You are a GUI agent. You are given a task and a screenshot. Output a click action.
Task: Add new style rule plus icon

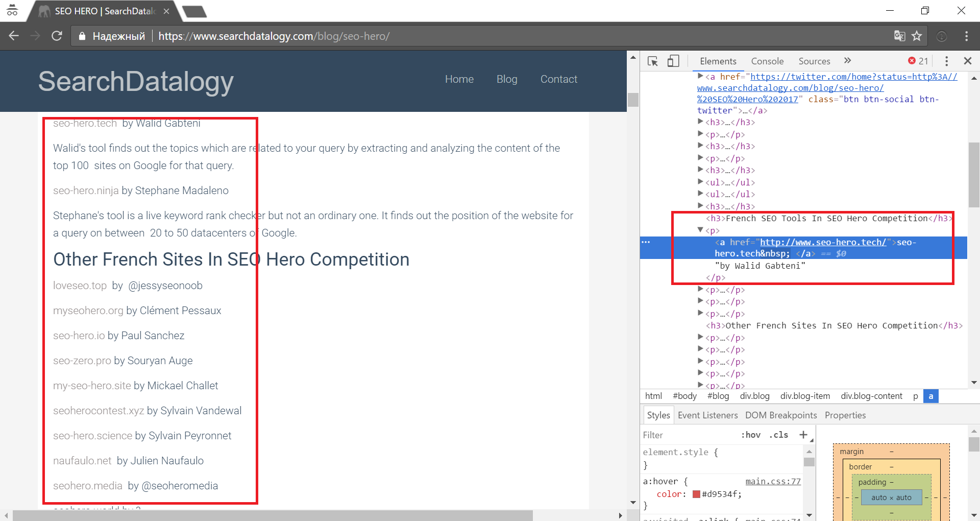pos(803,435)
